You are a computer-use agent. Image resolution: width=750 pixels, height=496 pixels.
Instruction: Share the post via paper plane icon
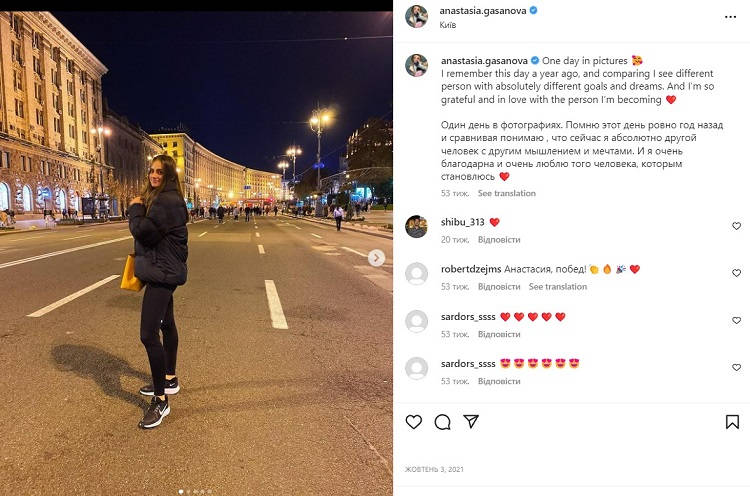click(x=471, y=421)
